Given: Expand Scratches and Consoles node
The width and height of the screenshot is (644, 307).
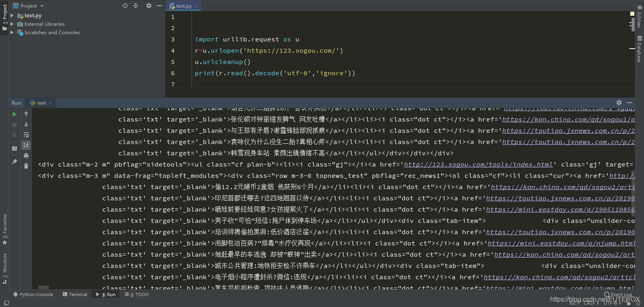Looking at the screenshot, I should click(12, 33).
